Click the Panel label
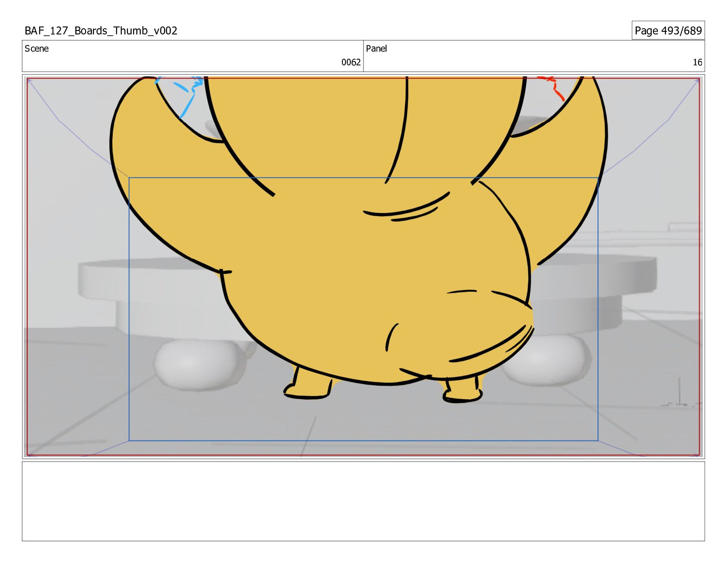This screenshot has height=563, width=728. pos(376,49)
